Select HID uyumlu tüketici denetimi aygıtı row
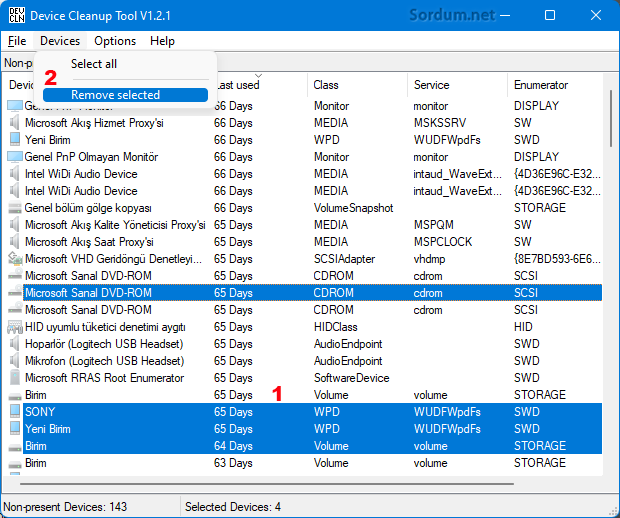The width and height of the screenshot is (620, 518). 304,327
